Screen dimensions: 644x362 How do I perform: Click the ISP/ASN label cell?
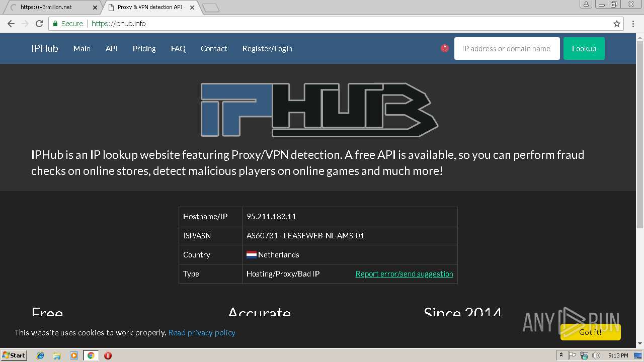[x=210, y=236]
